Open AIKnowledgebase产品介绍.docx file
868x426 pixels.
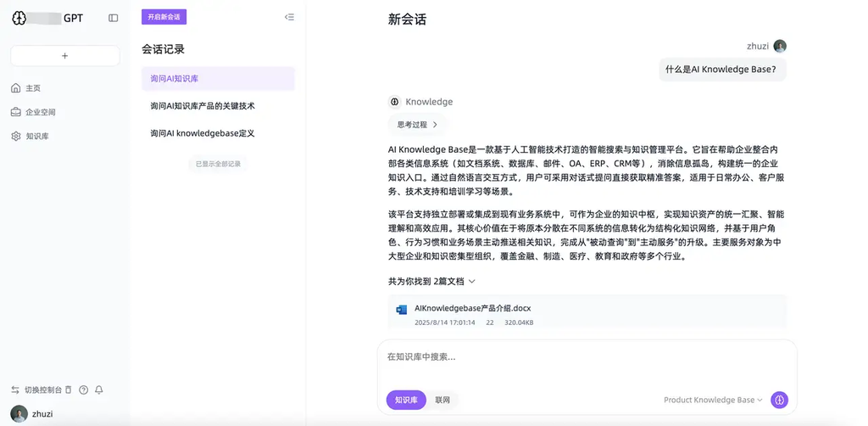coord(473,308)
